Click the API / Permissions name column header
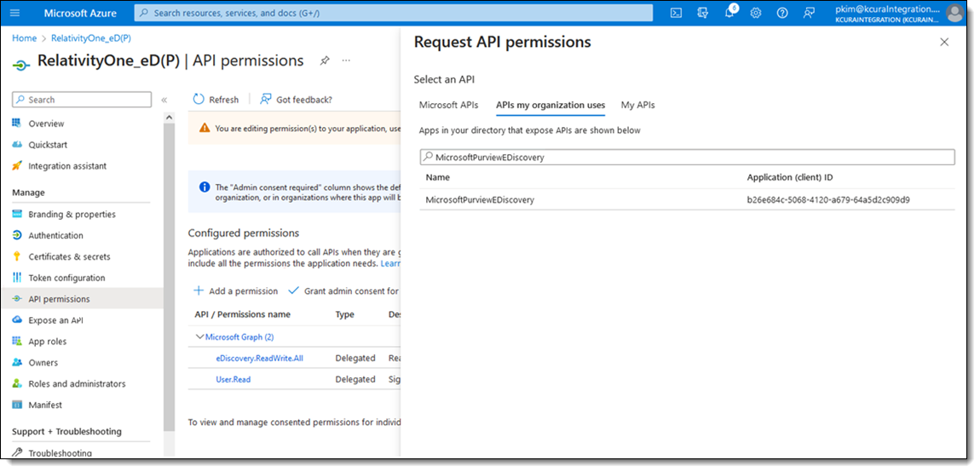Screen dimensions: 980x472 (x=243, y=314)
